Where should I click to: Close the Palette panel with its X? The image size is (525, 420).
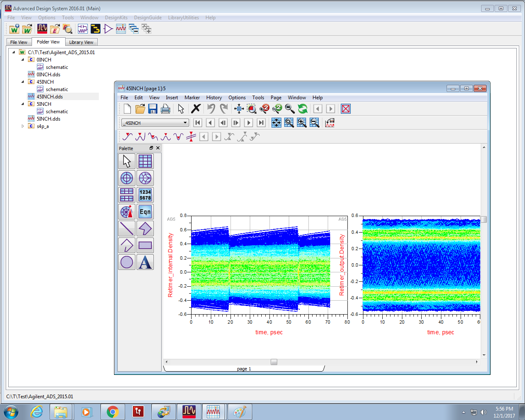[158, 148]
